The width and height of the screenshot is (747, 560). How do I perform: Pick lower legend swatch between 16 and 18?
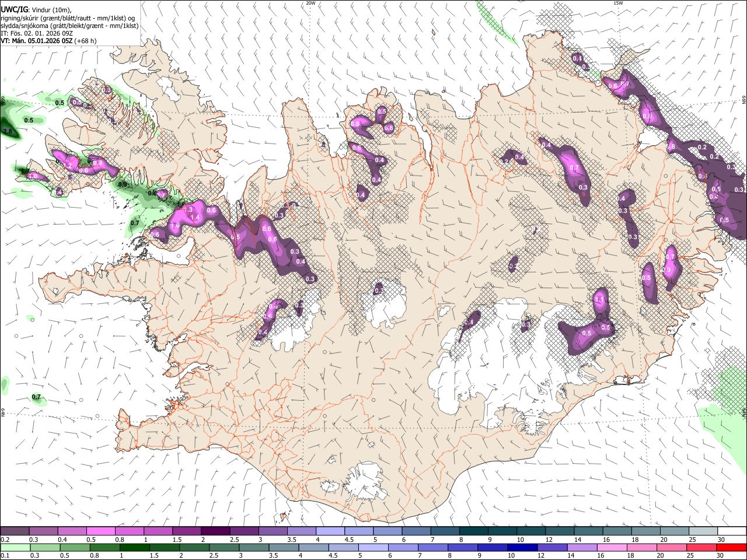[611, 547]
